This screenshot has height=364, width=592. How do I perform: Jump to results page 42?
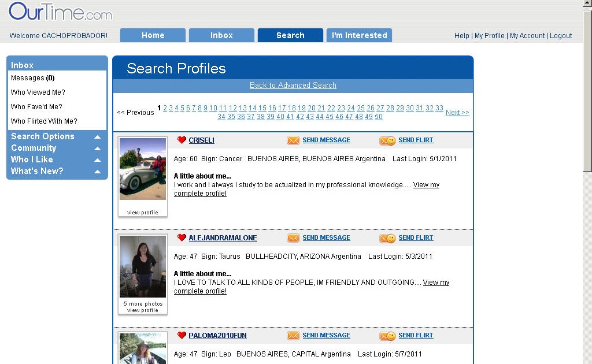click(300, 117)
